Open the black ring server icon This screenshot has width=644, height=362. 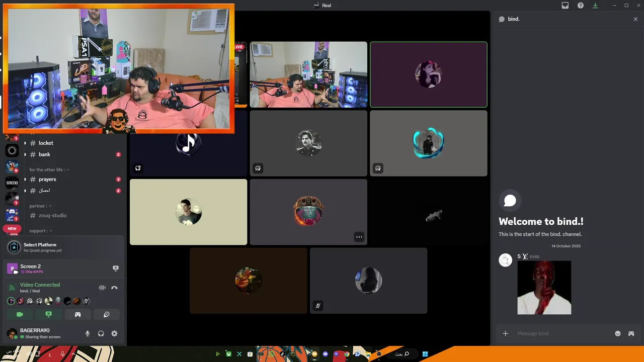(x=12, y=150)
